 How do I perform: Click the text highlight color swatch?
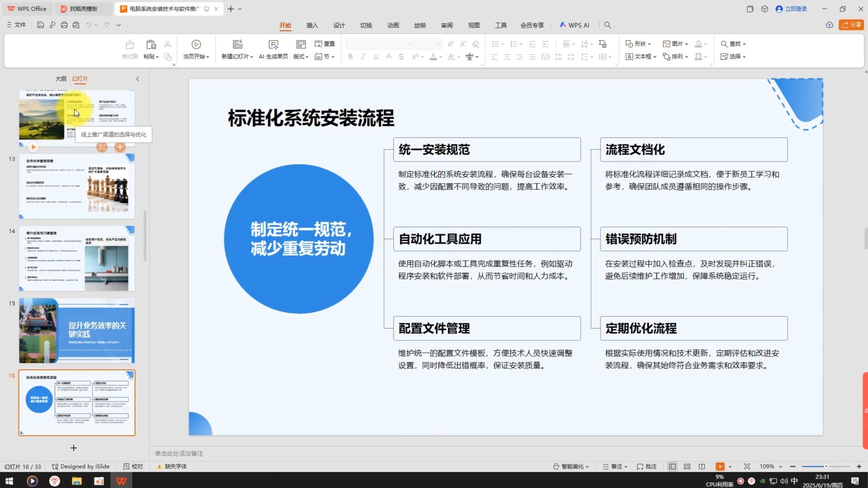click(451, 57)
